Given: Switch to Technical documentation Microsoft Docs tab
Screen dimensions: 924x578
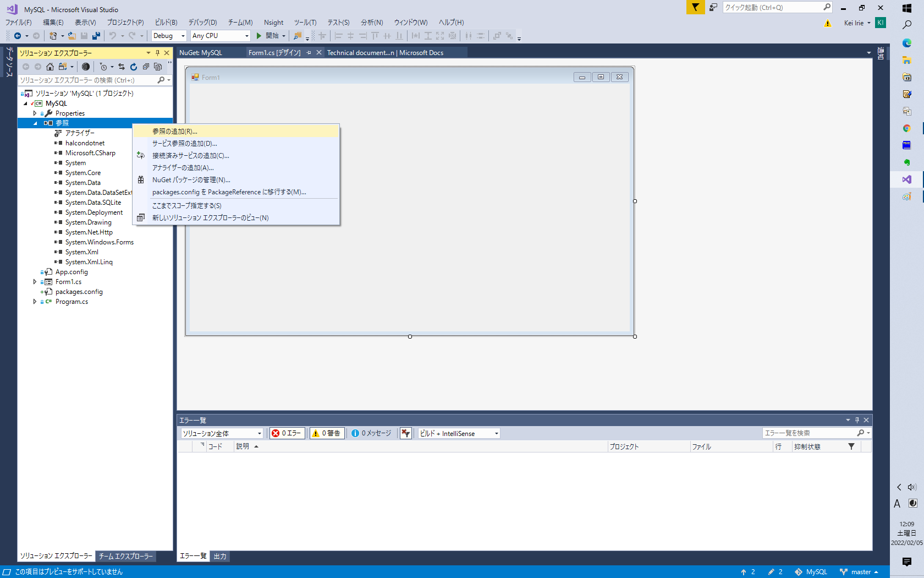Looking at the screenshot, I should point(385,53).
